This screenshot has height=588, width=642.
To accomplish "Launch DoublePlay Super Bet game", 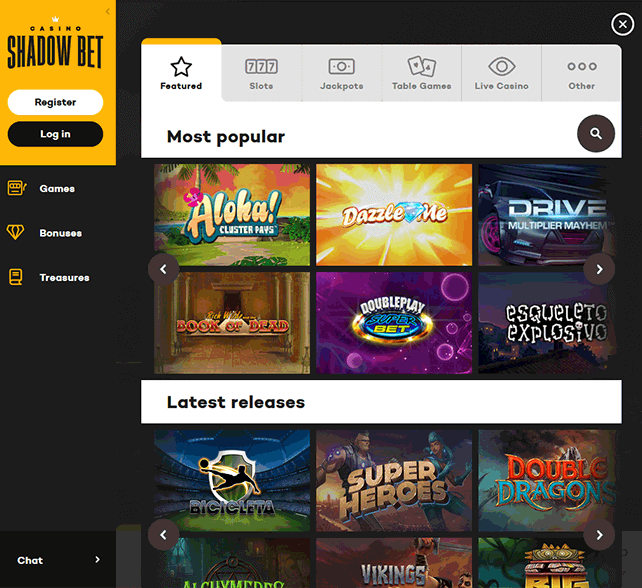I will [394, 323].
